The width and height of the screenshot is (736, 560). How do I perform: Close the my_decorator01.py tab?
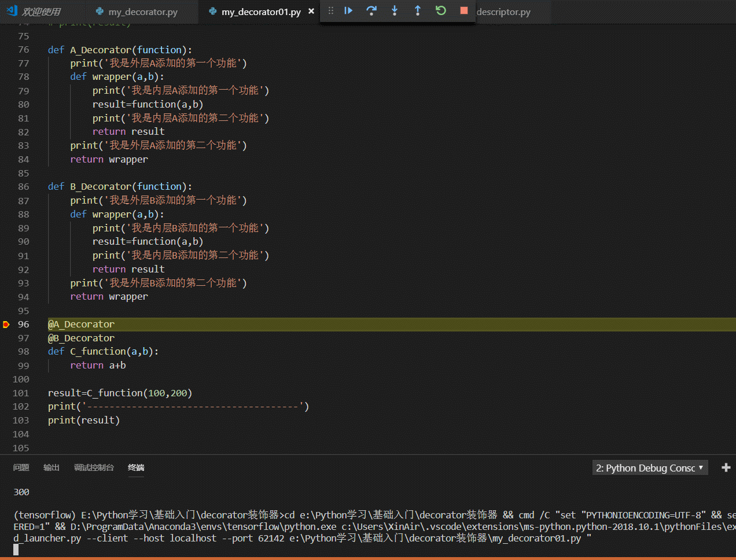[311, 11]
